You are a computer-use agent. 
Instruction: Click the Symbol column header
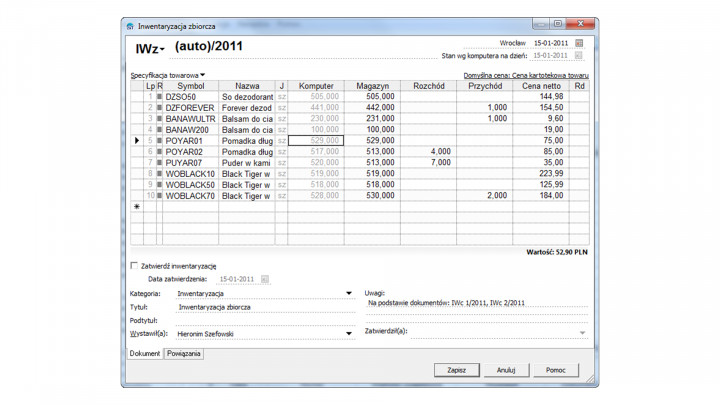tap(191, 86)
